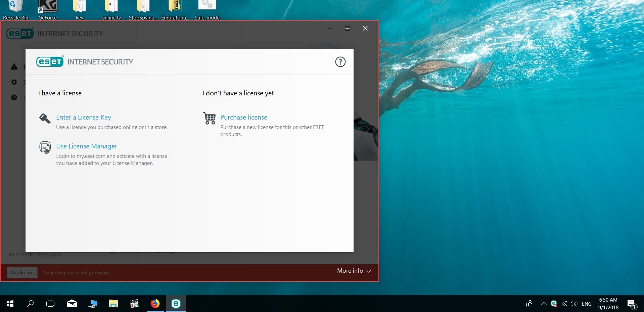
Task: Open the Purchase license link
Action: point(244,117)
